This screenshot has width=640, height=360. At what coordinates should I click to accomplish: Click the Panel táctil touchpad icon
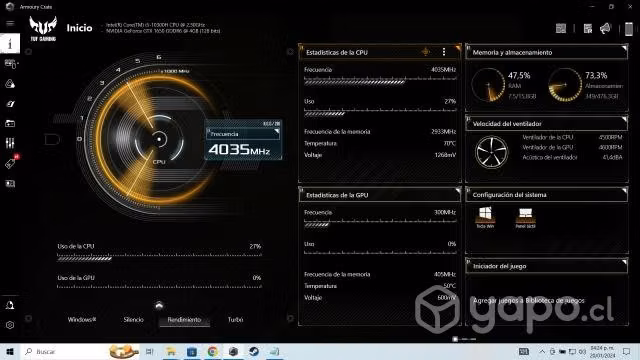pos(525,217)
